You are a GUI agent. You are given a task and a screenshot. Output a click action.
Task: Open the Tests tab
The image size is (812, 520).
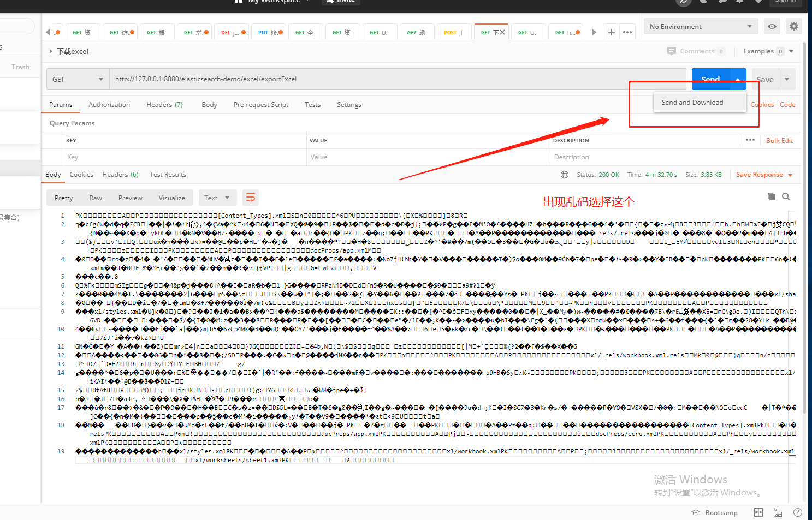[x=313, y=105]
